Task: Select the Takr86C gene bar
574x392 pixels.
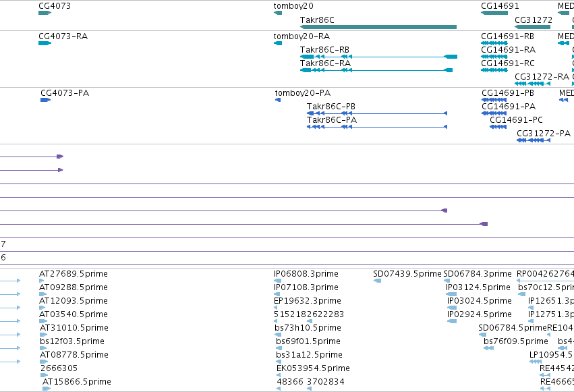Action: click(x=378, y=27)
